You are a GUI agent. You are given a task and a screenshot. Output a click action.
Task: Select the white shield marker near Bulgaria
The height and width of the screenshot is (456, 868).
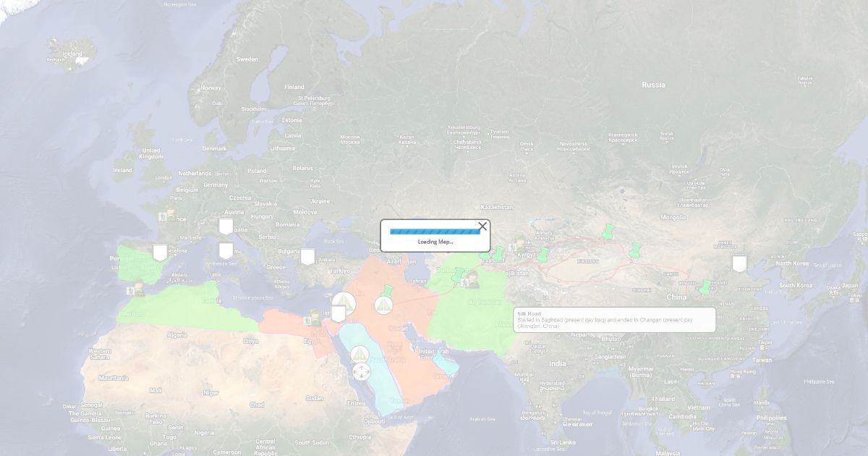pyautogui.click(x=307, y=256)
